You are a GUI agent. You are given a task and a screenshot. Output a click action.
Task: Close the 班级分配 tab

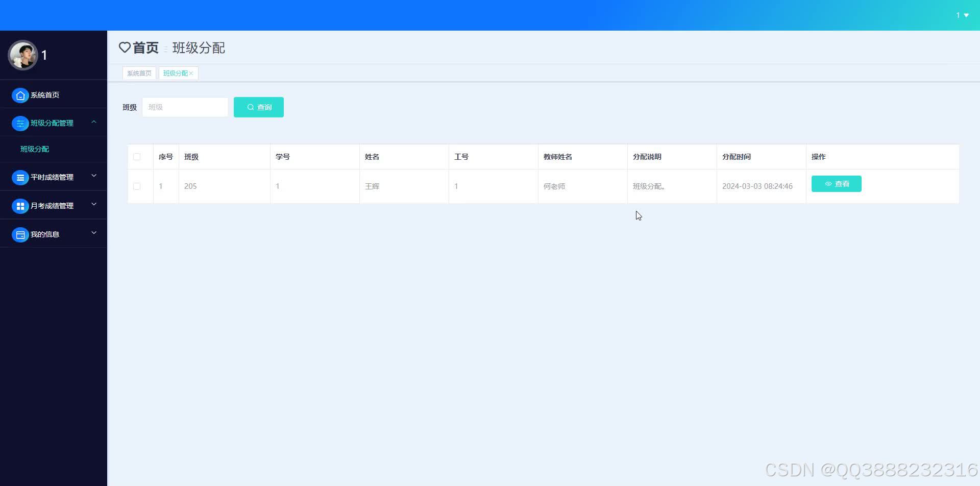coord(191,74)
